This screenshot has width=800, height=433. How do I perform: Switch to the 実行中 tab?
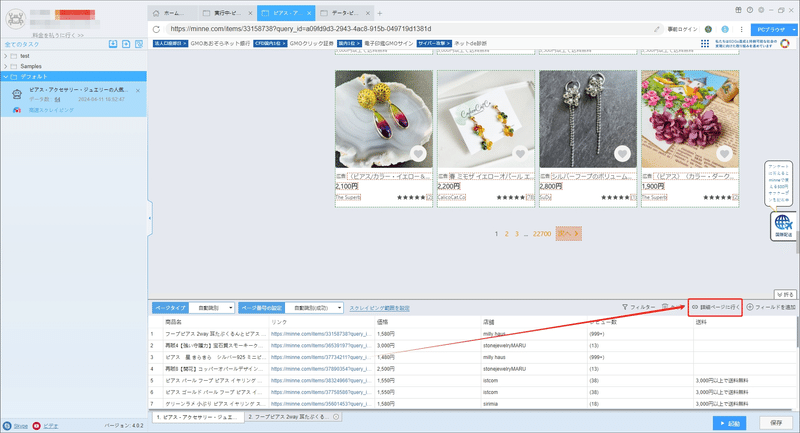(x=228, y=13)
